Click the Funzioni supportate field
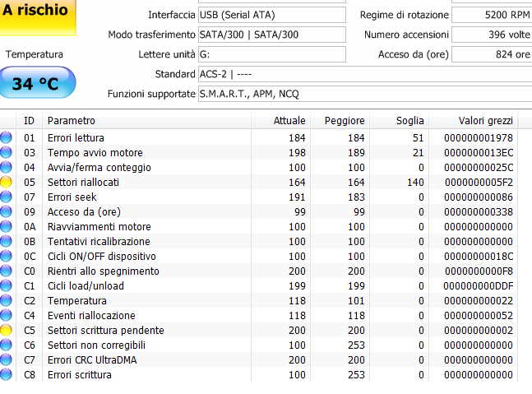532x394 pixels. click(x=363, y=94)
